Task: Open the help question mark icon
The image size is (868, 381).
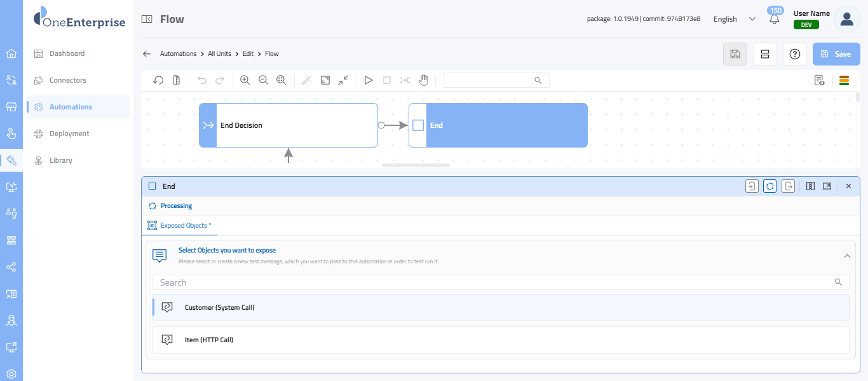Action: 794,54
